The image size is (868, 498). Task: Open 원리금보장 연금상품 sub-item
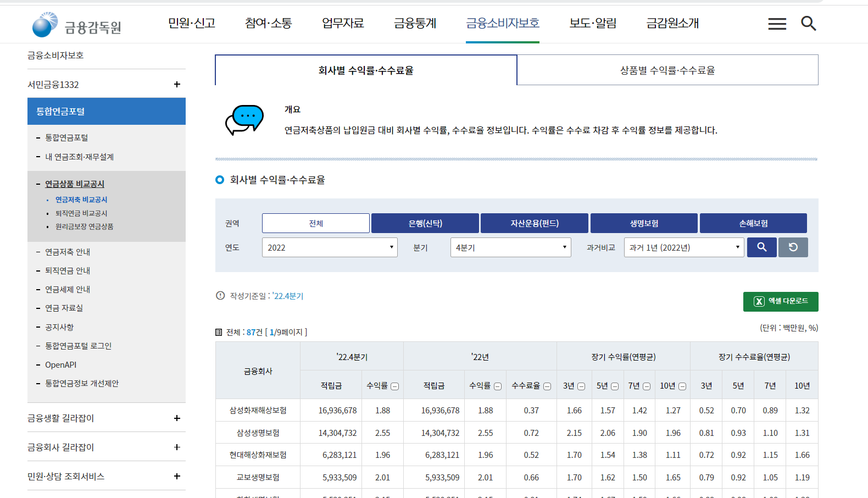coord(84,226)
